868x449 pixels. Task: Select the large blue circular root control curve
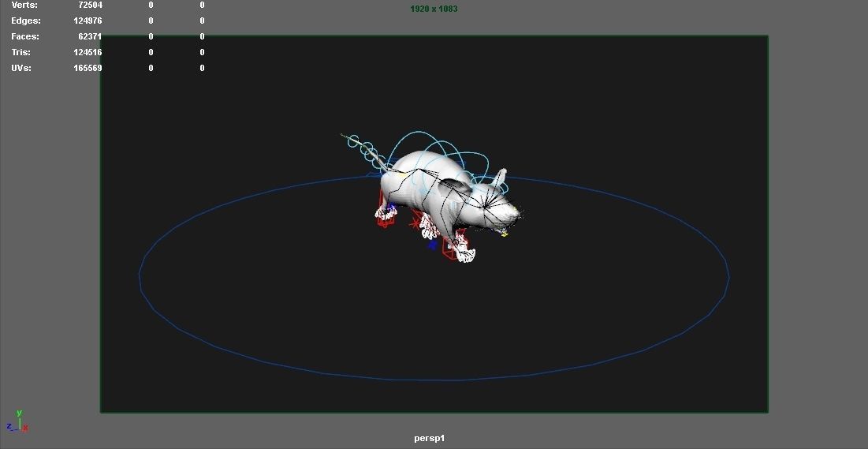(x=434, y=380)
